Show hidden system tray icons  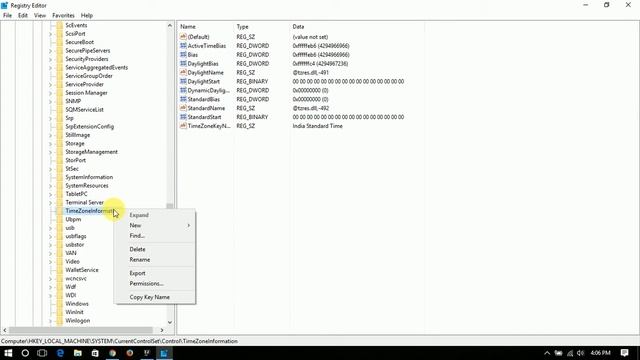[547, 353]
